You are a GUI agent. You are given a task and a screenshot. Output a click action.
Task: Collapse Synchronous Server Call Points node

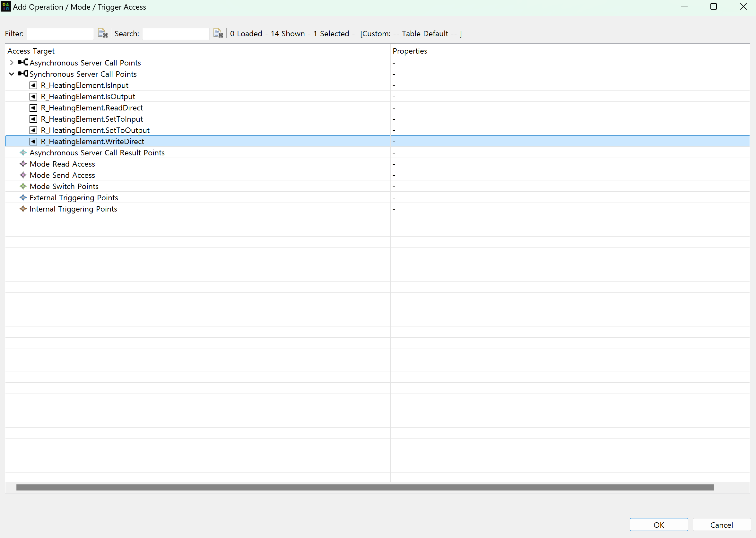click(12, 74)
